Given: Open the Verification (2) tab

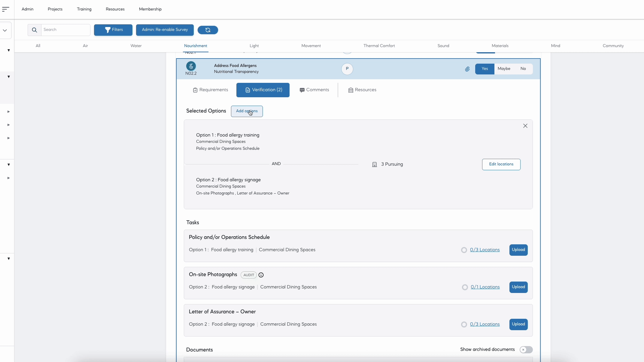Looking at the screenshot, I should (x=263, y=90).
